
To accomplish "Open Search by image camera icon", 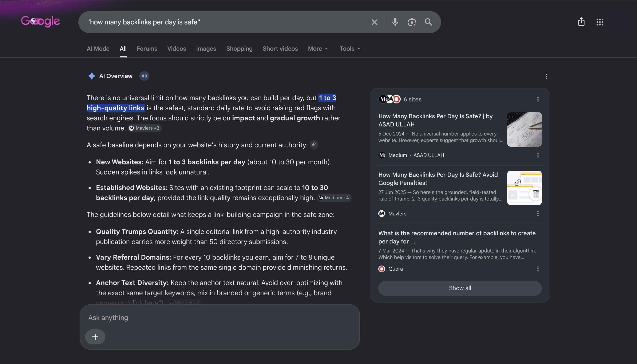I will coord(412,22).
